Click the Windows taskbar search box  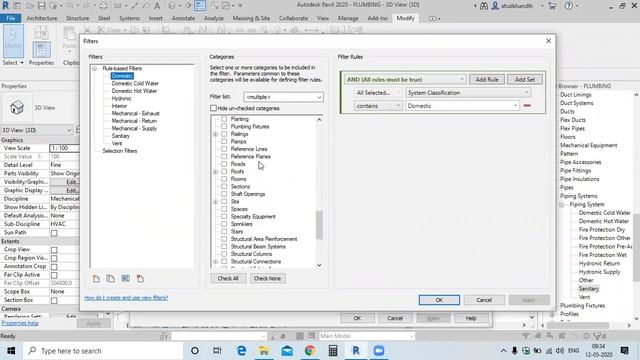pos(103,351)
